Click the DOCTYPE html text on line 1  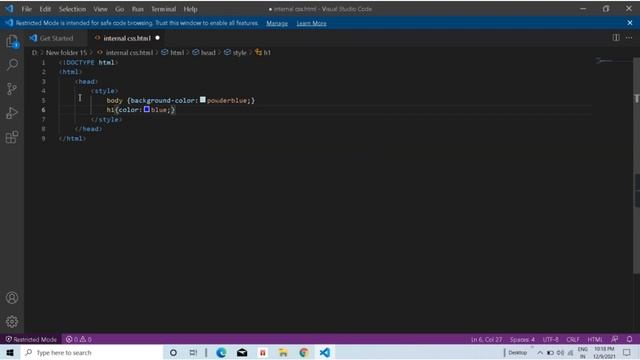[x=88, y=62]
